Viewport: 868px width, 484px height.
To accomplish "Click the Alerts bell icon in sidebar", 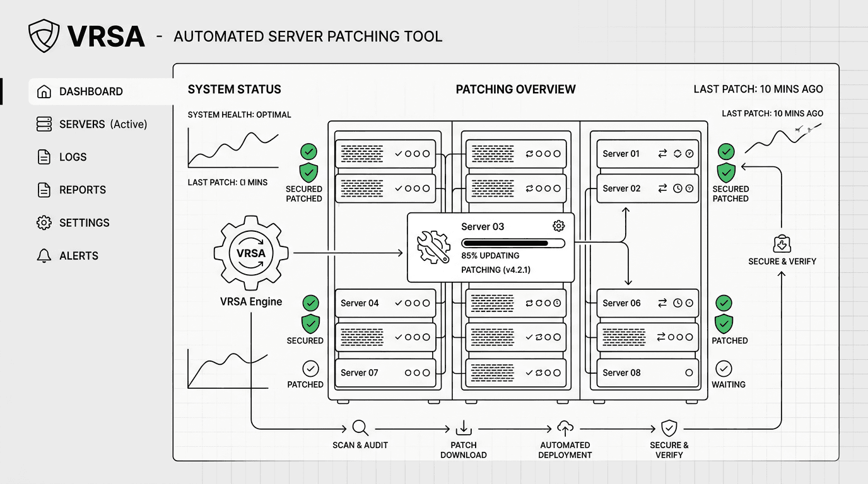I will (44, 256).
